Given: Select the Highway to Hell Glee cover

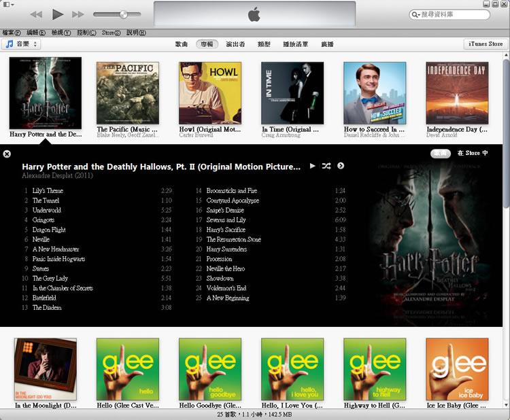Looking at the screenshot, I should 375,369.
